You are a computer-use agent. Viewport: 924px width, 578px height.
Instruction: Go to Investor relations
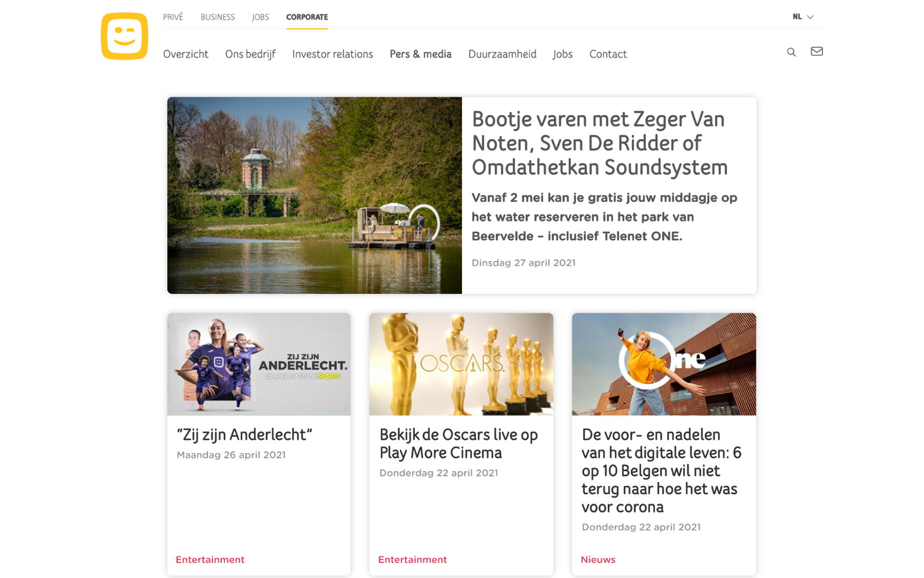333,54
